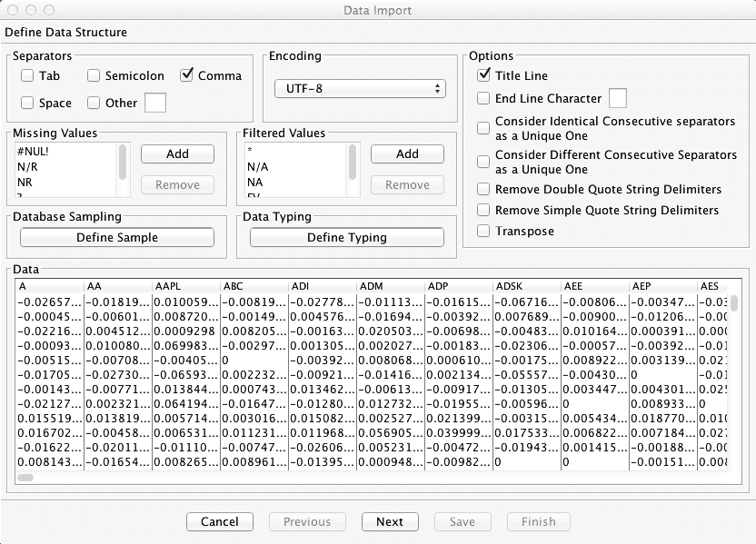Click the Data table horizontal scrollbar

[25, 478]
